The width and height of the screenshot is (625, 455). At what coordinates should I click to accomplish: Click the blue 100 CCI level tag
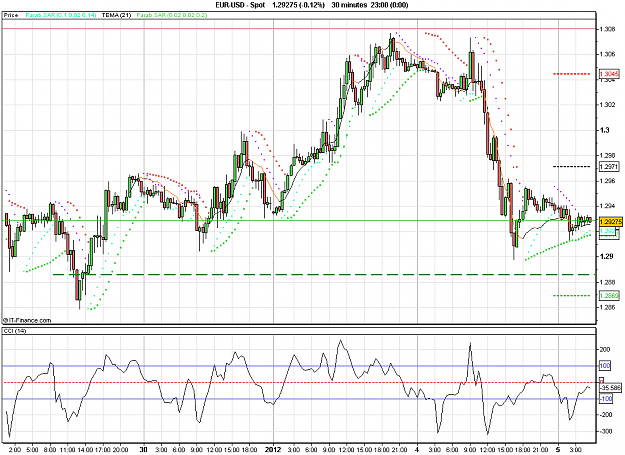pyautogui.click(x=605, y=366)
